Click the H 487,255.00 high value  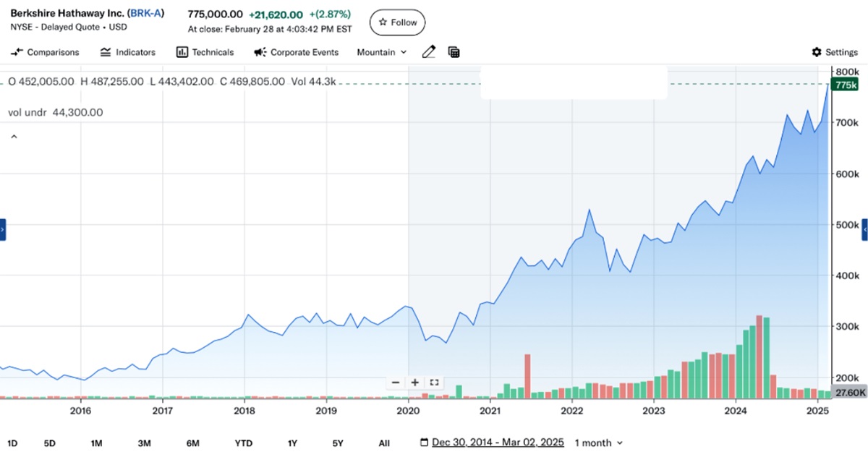[111, 82]
